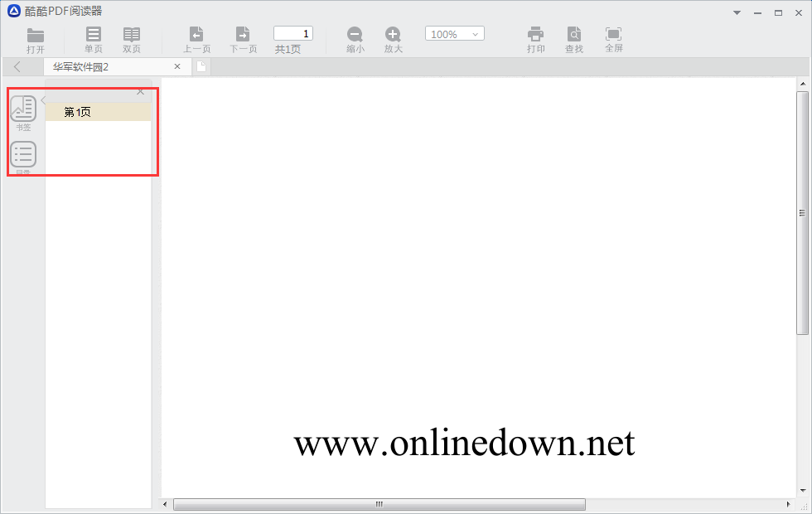Go to previous page with 上一页
Viewport: 812px width, 514px height.
point(197,40)
